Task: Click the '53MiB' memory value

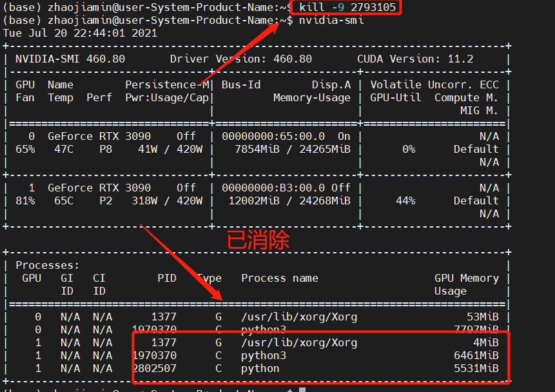Action: tap(482, 317)
